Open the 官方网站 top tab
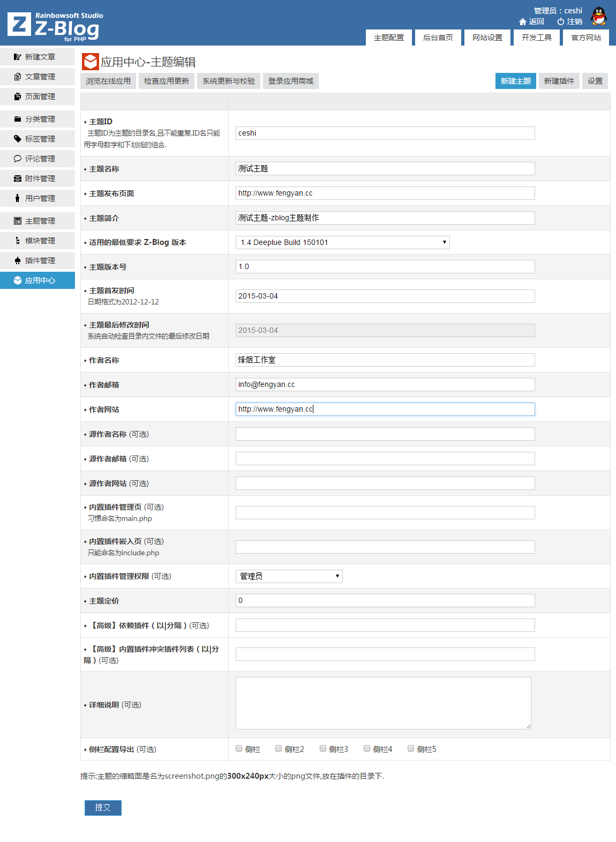 tap(586, 38)
